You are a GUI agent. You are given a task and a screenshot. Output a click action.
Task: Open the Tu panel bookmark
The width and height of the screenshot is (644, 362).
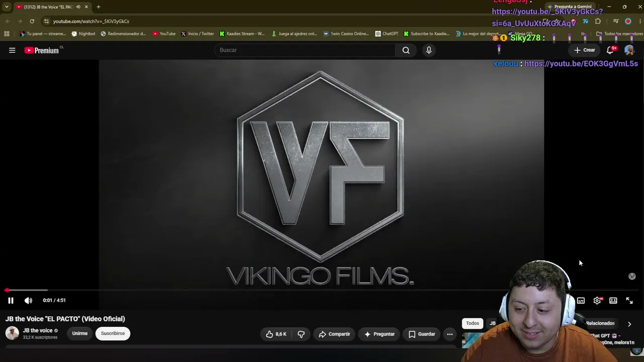(43, 34)
